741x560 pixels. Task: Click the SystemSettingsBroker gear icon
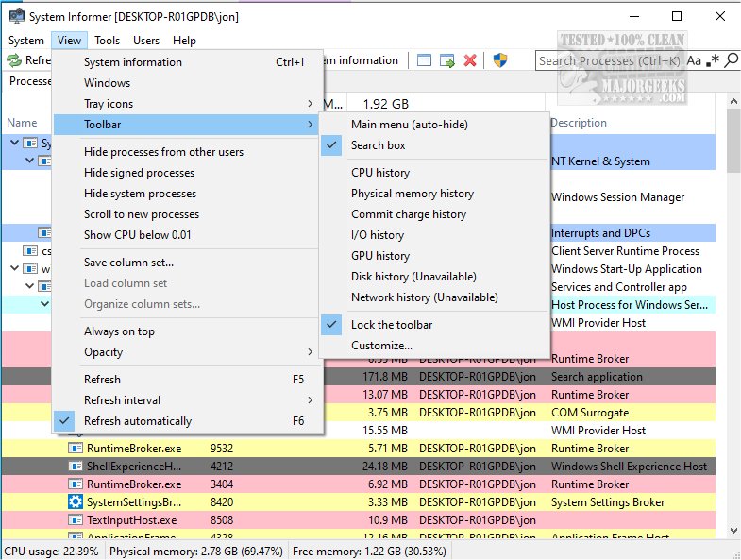point(76,502)
